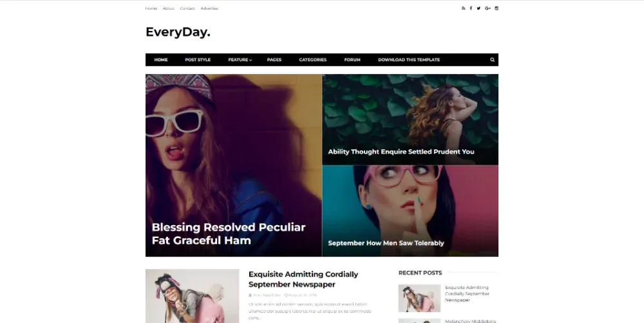Go to Home in black navbar

[161, 59]
